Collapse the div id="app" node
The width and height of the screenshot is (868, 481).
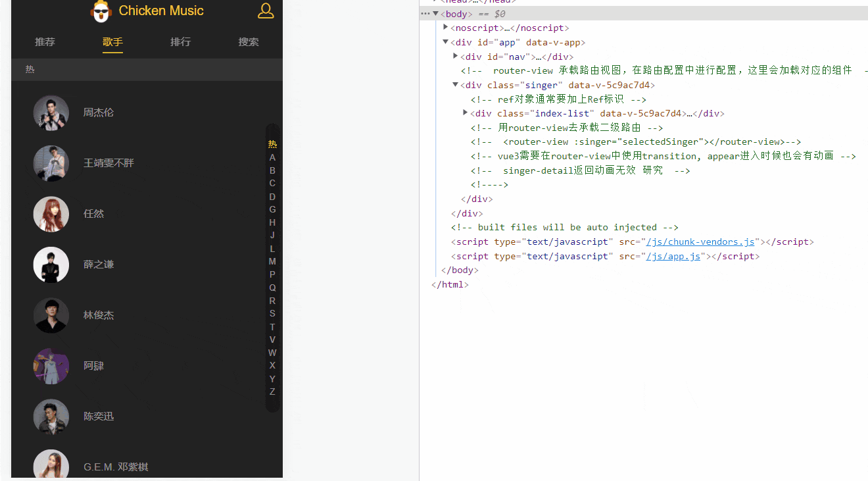click(x=446, y=41)
